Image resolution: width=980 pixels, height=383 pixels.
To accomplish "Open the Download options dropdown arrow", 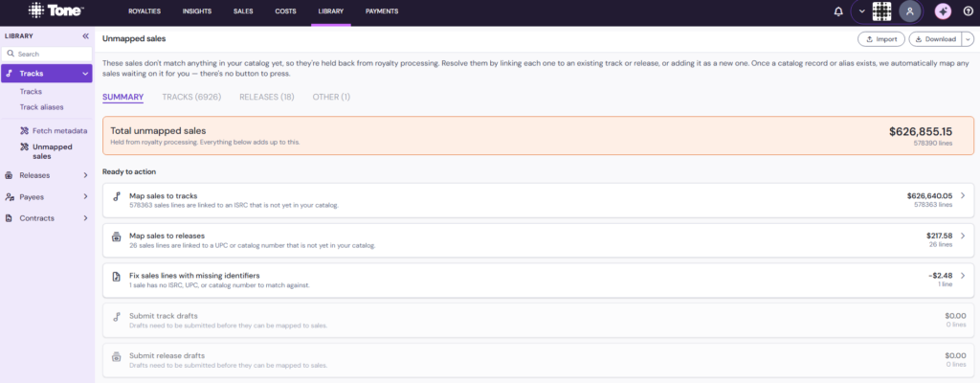I will [969, 39].
